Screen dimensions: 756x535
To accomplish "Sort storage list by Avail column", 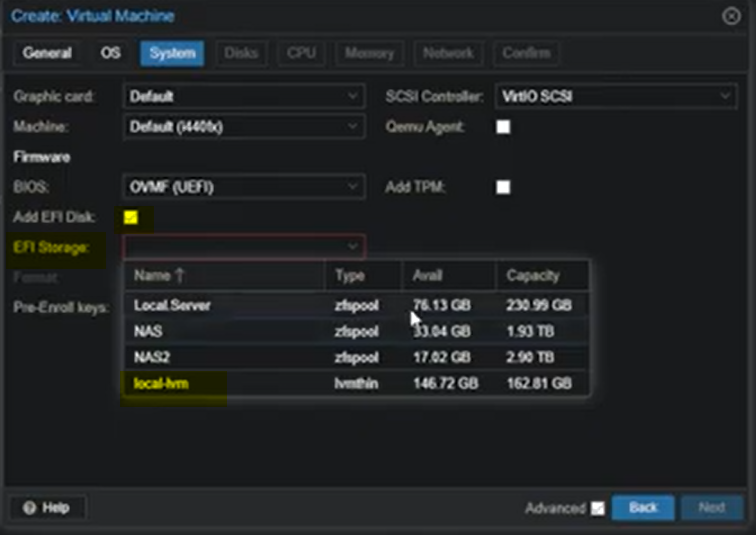I will click(449, 276).
